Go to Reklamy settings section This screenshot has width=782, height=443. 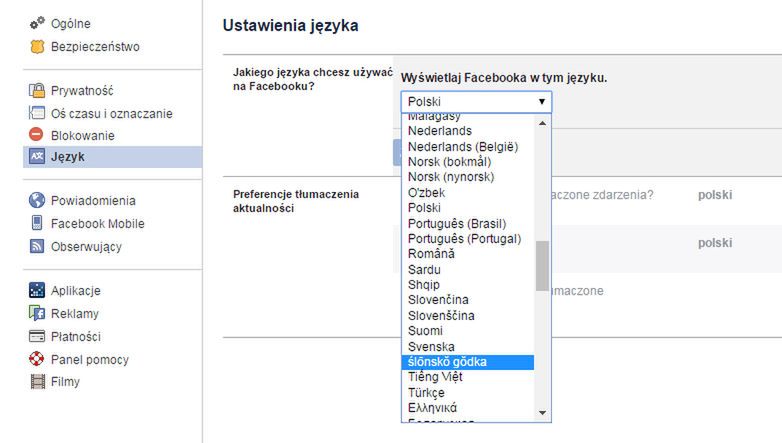coord(75,314)
